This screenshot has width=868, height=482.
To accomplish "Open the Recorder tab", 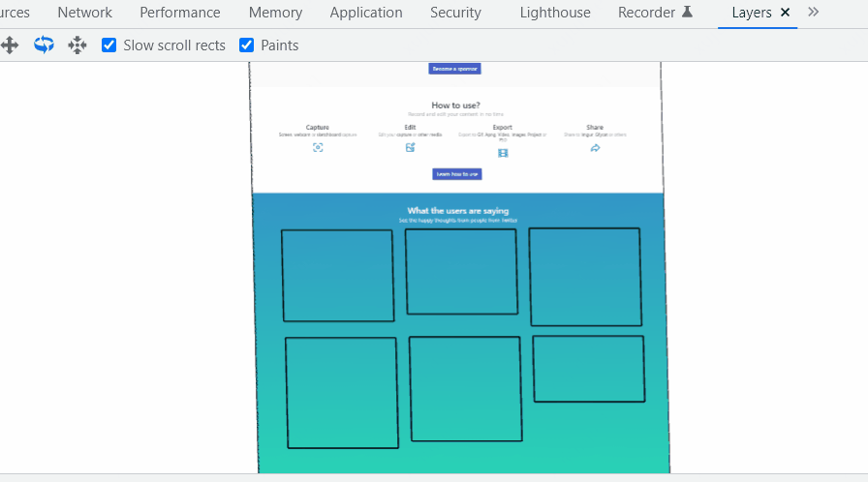I will click(x=646, y=13).
